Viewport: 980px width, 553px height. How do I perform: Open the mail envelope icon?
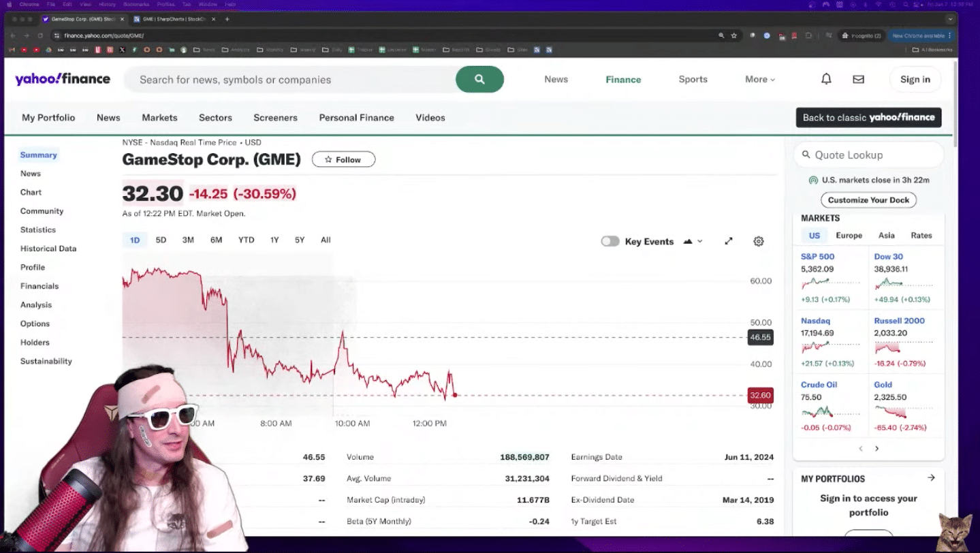(858, 79)
